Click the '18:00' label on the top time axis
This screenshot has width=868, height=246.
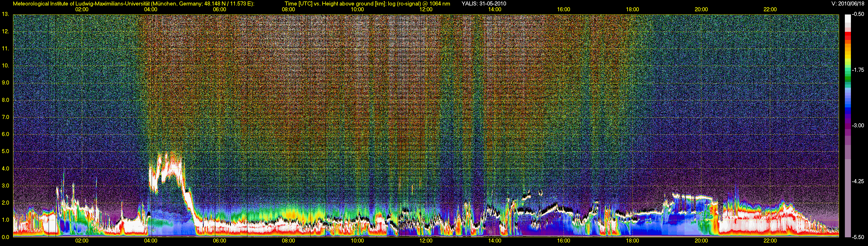coord(632,10)
